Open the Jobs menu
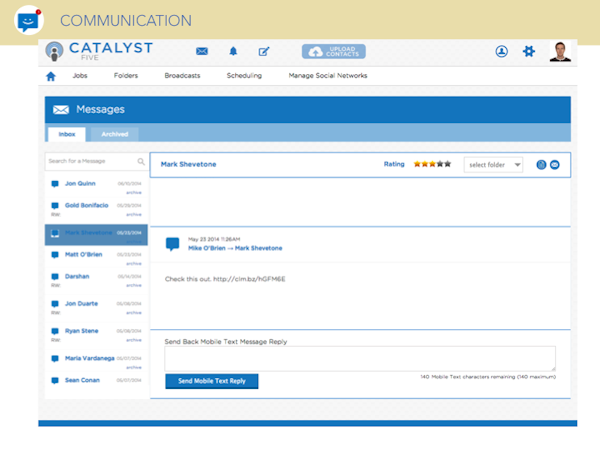Image resolution: width=600 pixels, height=450 pixels. point(80,76)
